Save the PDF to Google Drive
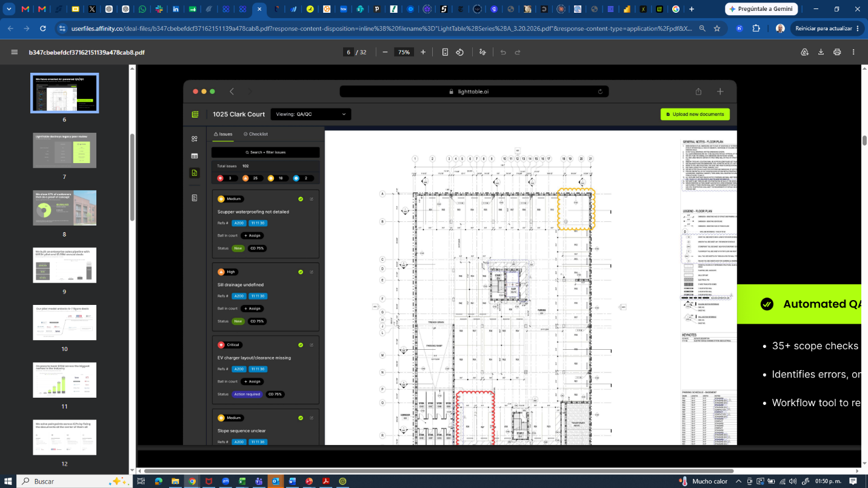This screenshot has width=868, height=488. (805, 52)
